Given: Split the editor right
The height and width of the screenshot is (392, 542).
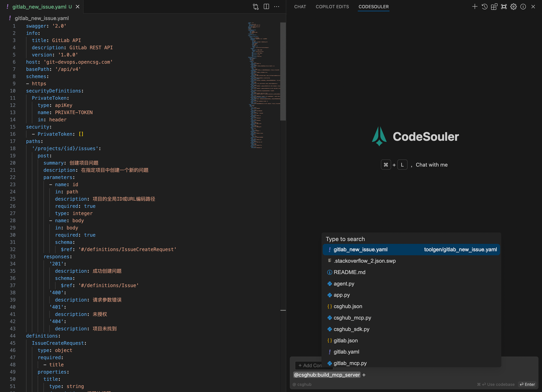Looking at the screenshot, I should [x=266, y=7].
